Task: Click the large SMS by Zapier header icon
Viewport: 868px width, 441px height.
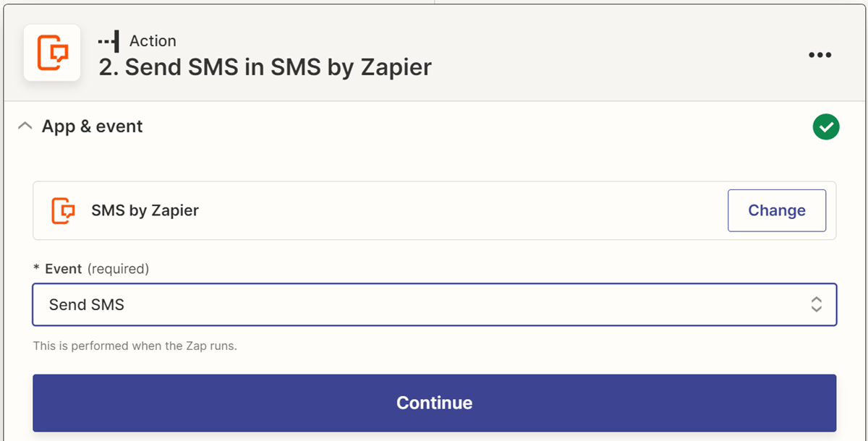Action: (x=52, y=53)
